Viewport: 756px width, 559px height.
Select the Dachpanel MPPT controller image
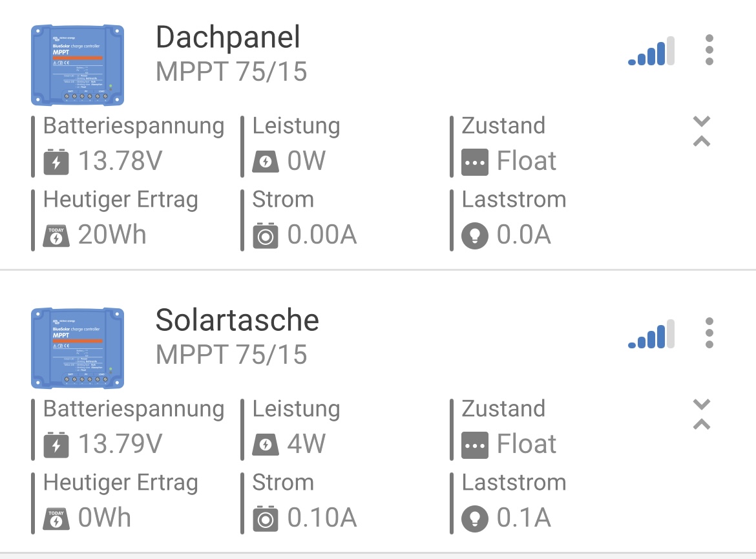click(x=78, y=65)
